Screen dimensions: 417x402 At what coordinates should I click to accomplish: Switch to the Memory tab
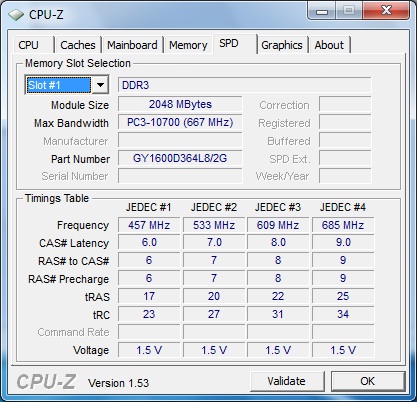click(188, 45)
